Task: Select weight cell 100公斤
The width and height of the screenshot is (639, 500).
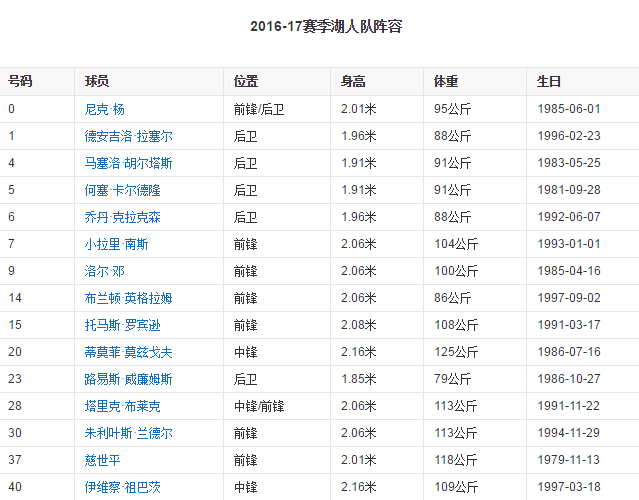Action: pyautogui.click(x=456, y=271)
